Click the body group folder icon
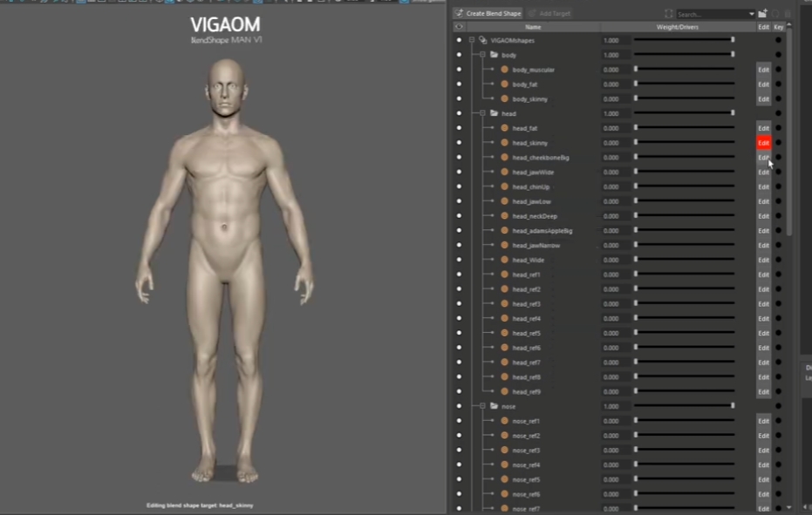Image resolution: width=812 pixels, height=515 pixels. click(x=494, y=54)
